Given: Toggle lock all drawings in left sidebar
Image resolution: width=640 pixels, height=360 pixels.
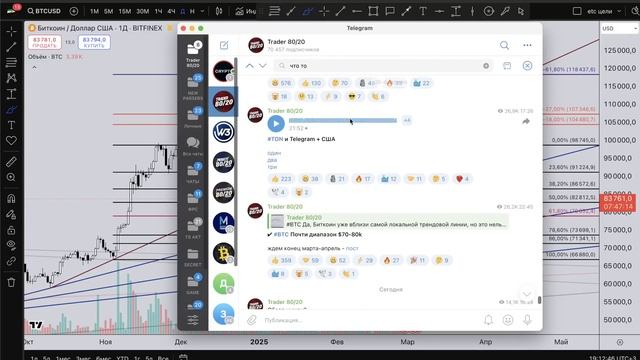Looking at the screenshot, I should (11, 230).
